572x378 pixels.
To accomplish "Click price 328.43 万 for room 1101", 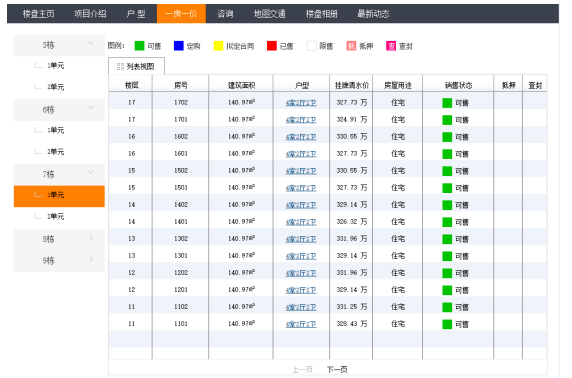I will tap(352, 324).
